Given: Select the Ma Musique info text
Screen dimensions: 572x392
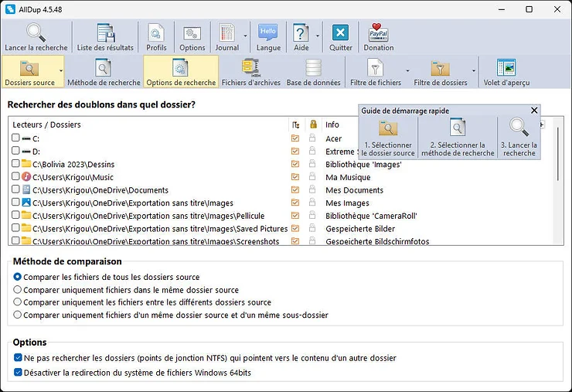Looking at the screenshot, I should pos(348,177).
